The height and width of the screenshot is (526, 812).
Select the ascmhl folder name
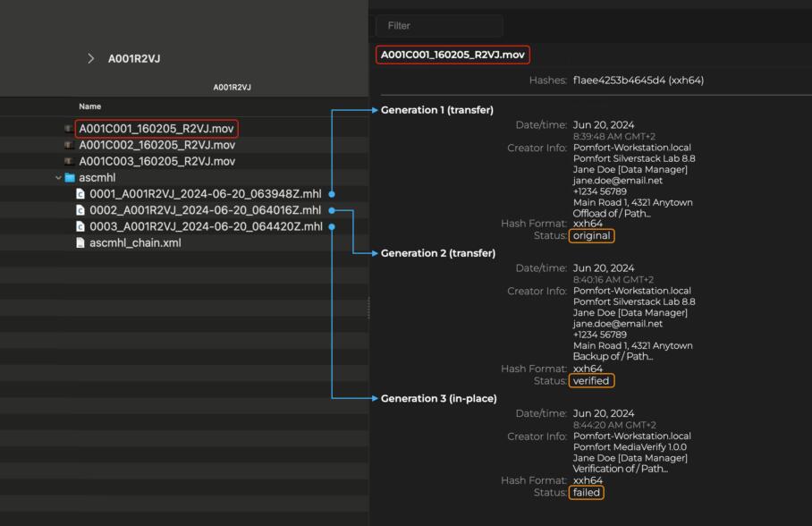tap(97, 178)
